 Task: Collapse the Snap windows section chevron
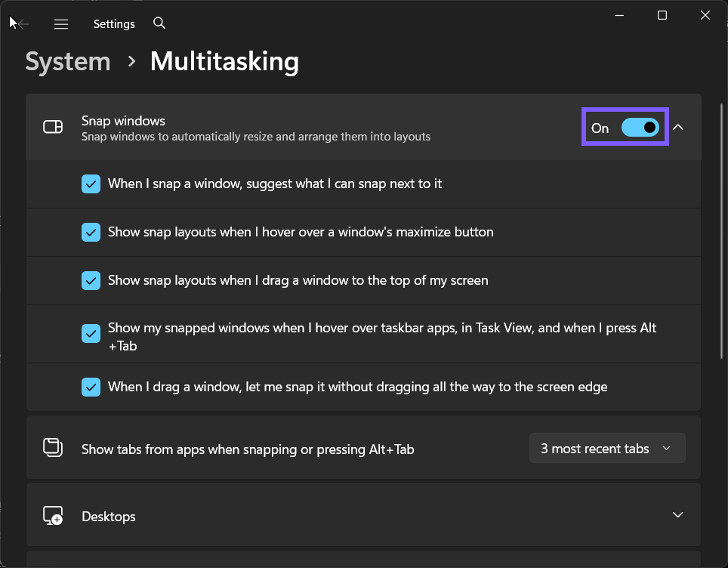[x=678, y=127]
